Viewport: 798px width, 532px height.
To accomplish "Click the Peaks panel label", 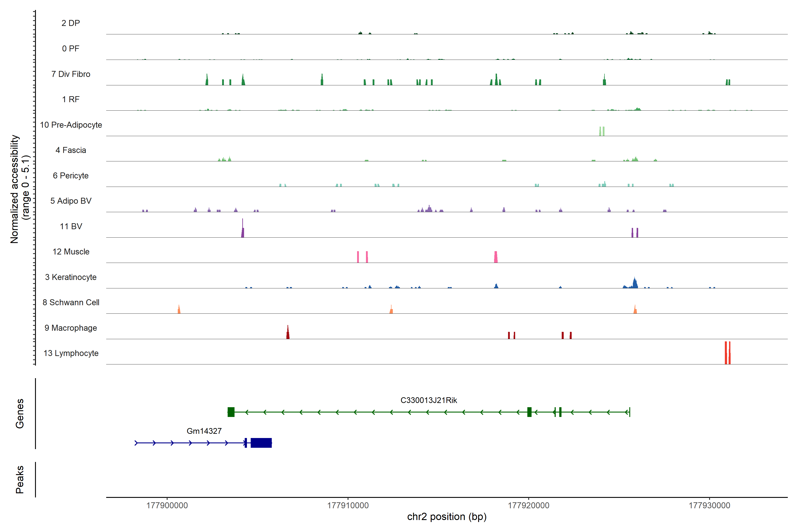I will 20,479.
